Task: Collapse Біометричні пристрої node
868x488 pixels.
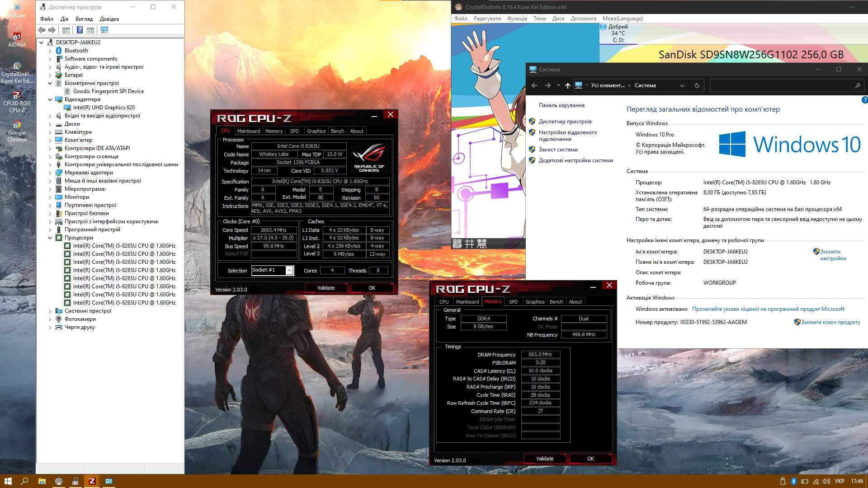Action: tap(50, 83)
